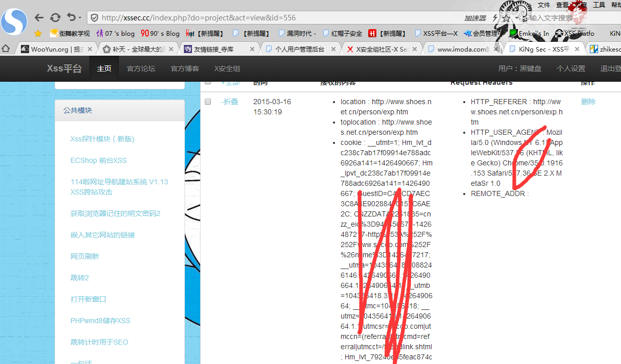The height and width of the screenshot is (364, 621).
Task: Open 114啦网址导航建站系统 V1.13 module
Action: tap(119, 187)
